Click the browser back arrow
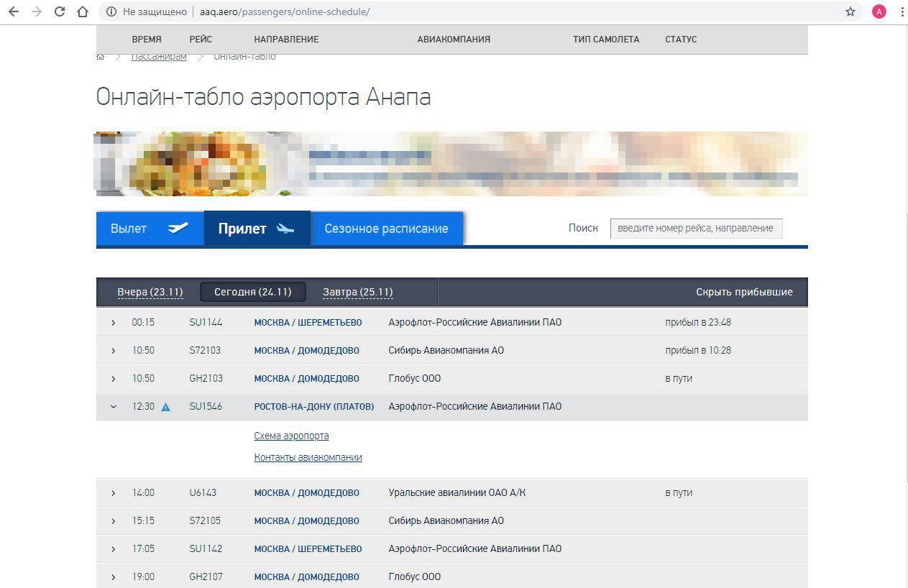Viewport: 908px width, 588px height. 13,12
